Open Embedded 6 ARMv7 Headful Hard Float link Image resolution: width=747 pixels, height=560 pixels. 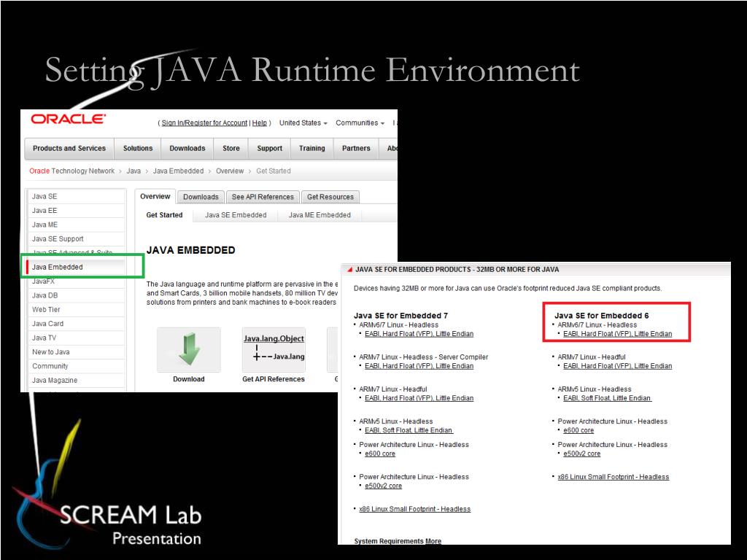pos(618,366)
